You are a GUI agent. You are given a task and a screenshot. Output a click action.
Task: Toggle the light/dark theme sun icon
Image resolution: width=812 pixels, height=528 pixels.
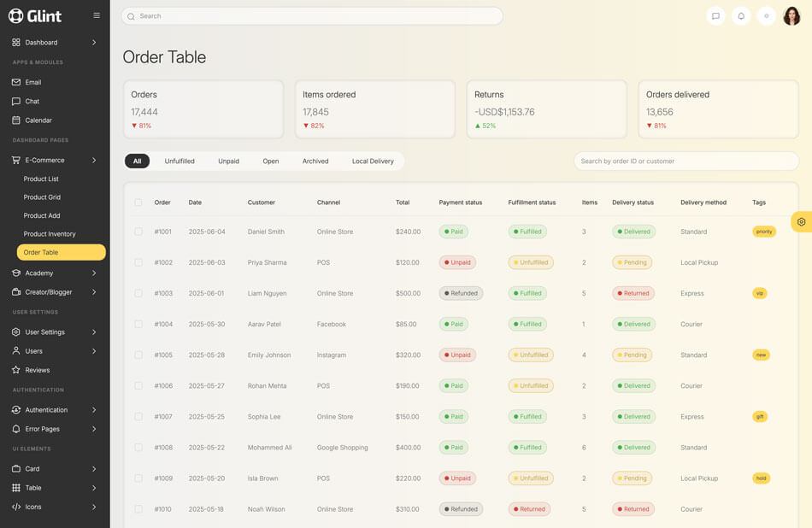pos(767,16)
